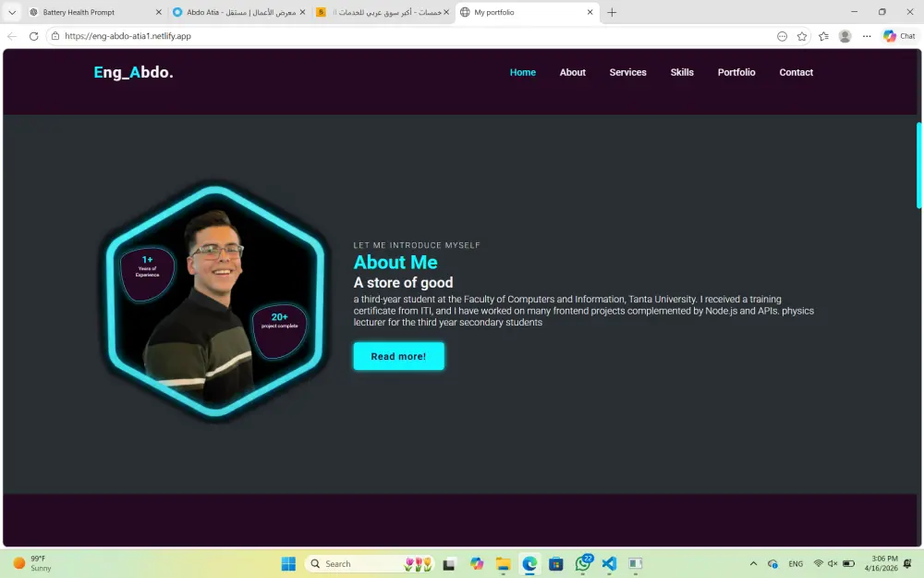This screenshot has width=924, height=578.
Task: Click the feedback smiley icon in address bar
Action: point(782,36)
